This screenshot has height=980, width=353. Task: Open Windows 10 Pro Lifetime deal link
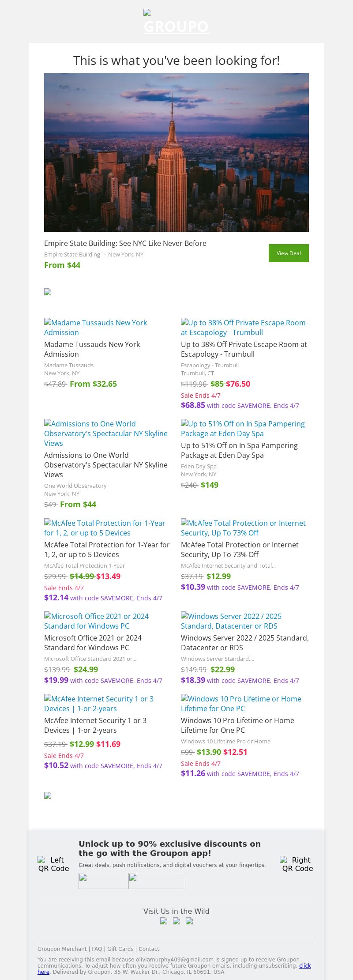click(241, 704)
